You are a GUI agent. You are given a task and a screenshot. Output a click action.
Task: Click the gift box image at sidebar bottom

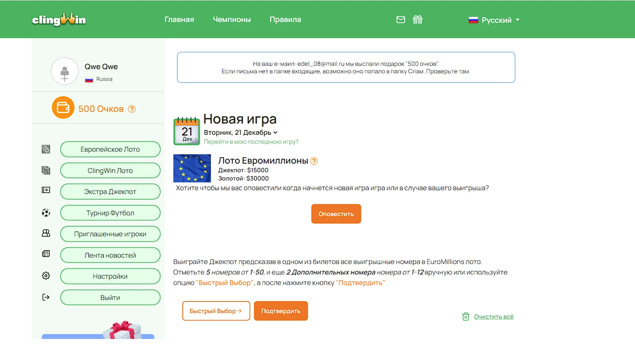(x=122, y=330)
